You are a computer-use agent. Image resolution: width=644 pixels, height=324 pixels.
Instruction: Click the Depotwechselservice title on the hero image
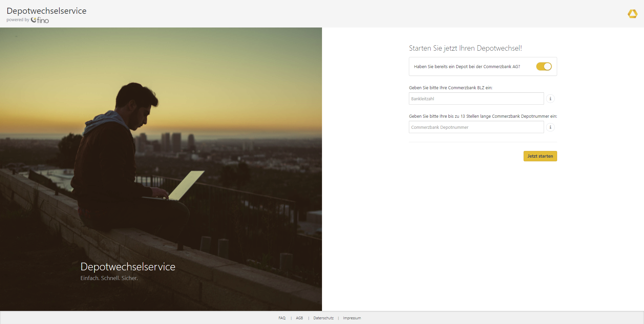tap(128, 267)
